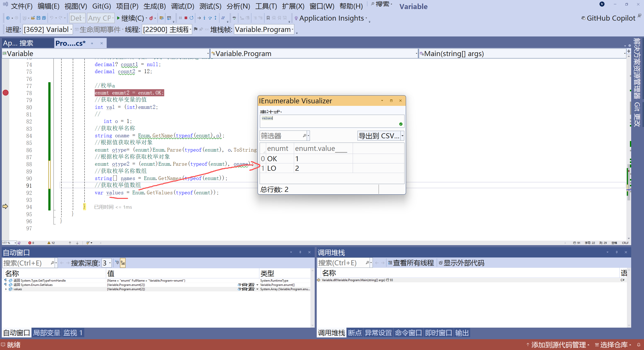Click the Step Over icon
Viewport: 644px width, 350px height.
[210, 18]
